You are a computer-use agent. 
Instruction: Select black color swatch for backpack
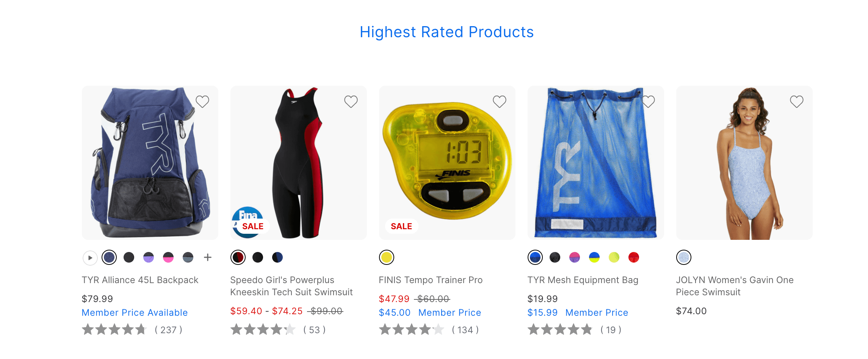click(x=129, y=257)
